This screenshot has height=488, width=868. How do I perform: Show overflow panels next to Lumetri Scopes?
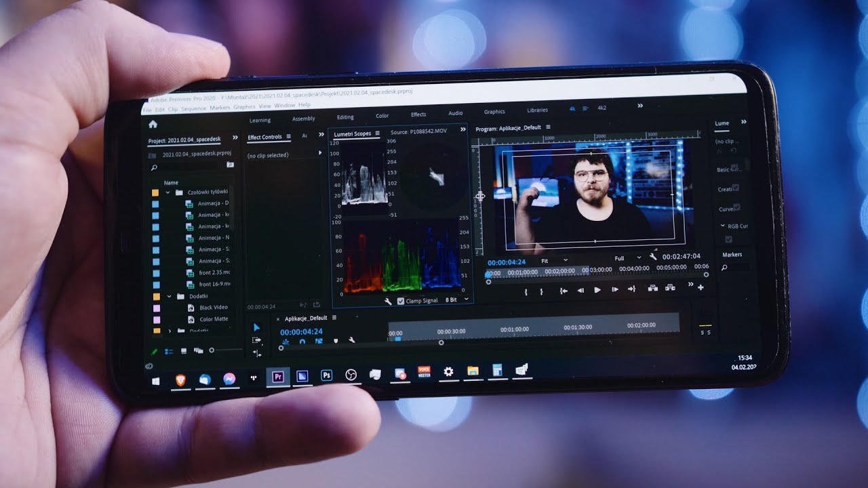click(463, 129)
